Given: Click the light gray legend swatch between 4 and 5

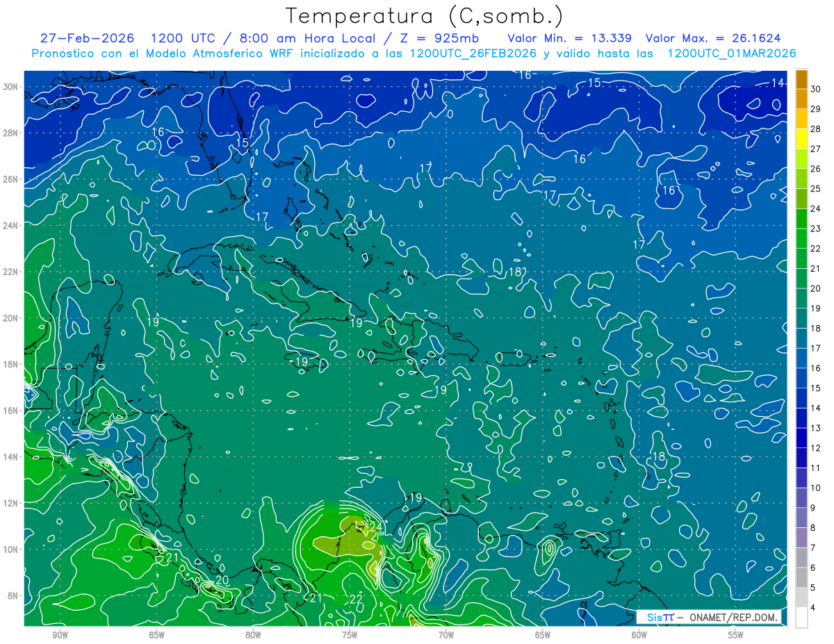Looking at the screenshot, I should coord(802,597).
